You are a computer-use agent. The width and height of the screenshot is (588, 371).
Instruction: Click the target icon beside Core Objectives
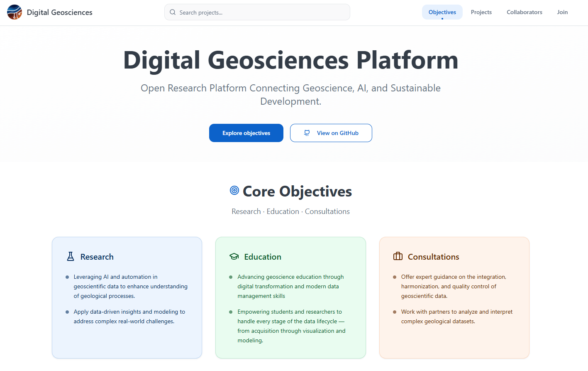234,191
